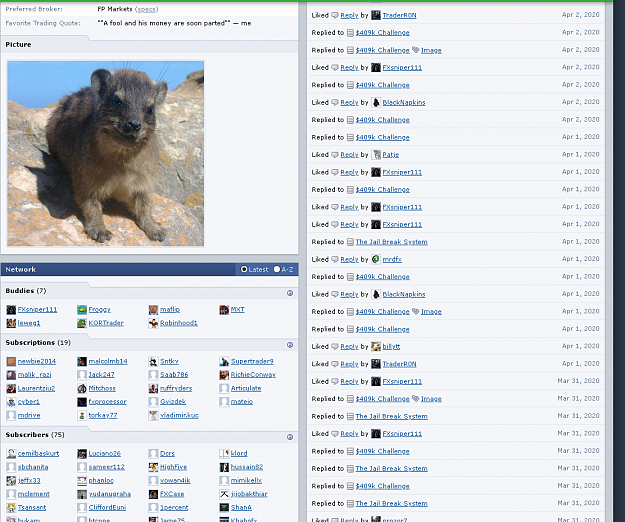This screenshot has height=522, width=625.
Task: Open Laurentziu2's profile link
Action: [36, 388]
